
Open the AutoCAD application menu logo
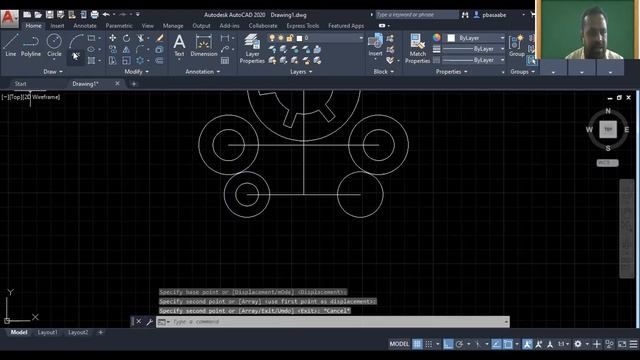point(9,18)
